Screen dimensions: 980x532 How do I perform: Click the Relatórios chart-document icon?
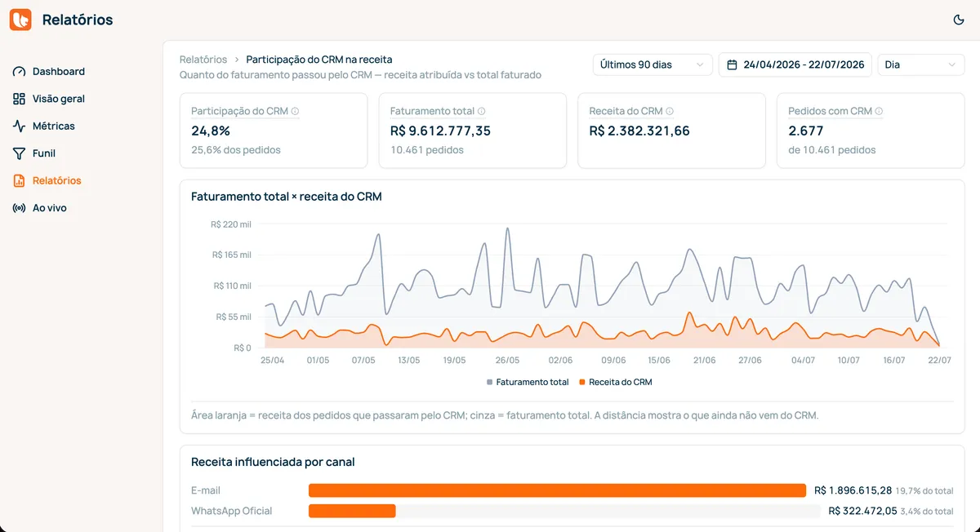click(x=19, y=181)
